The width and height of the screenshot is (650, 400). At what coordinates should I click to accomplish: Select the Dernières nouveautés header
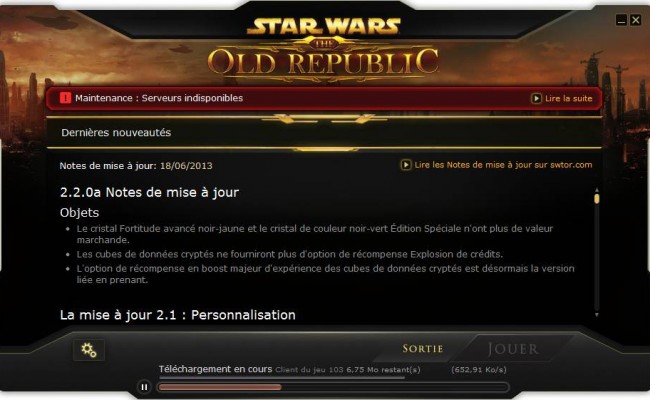116,133
